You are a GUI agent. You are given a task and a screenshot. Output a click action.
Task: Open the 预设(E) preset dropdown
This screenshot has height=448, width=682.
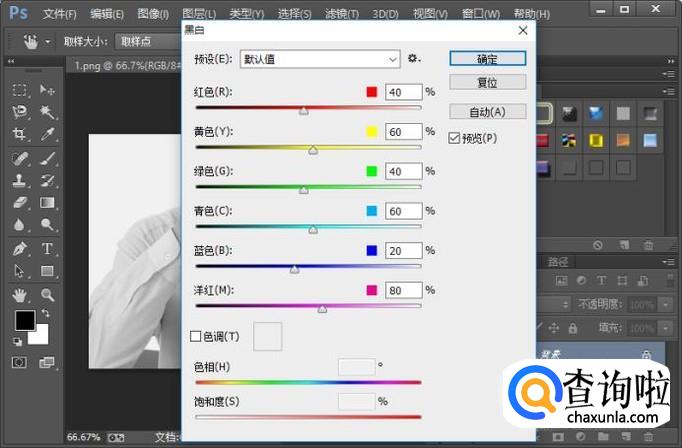coord(320,59)
